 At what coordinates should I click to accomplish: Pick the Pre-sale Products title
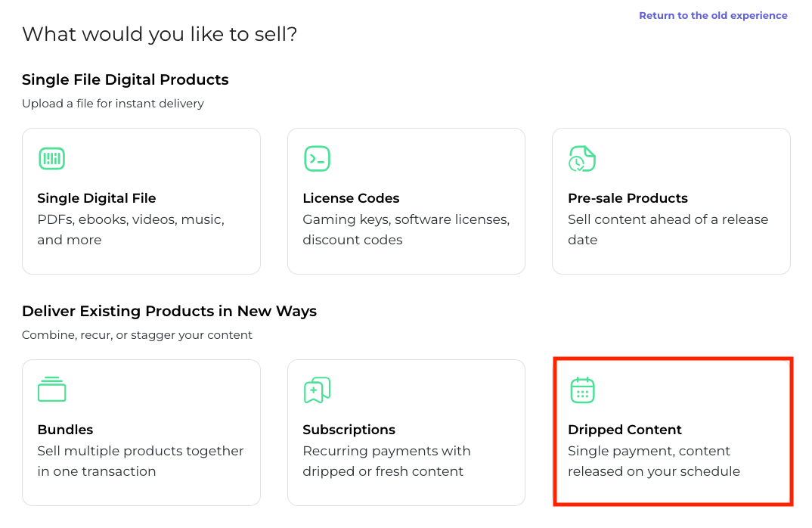pyautogui.click(x=628, y=198)
